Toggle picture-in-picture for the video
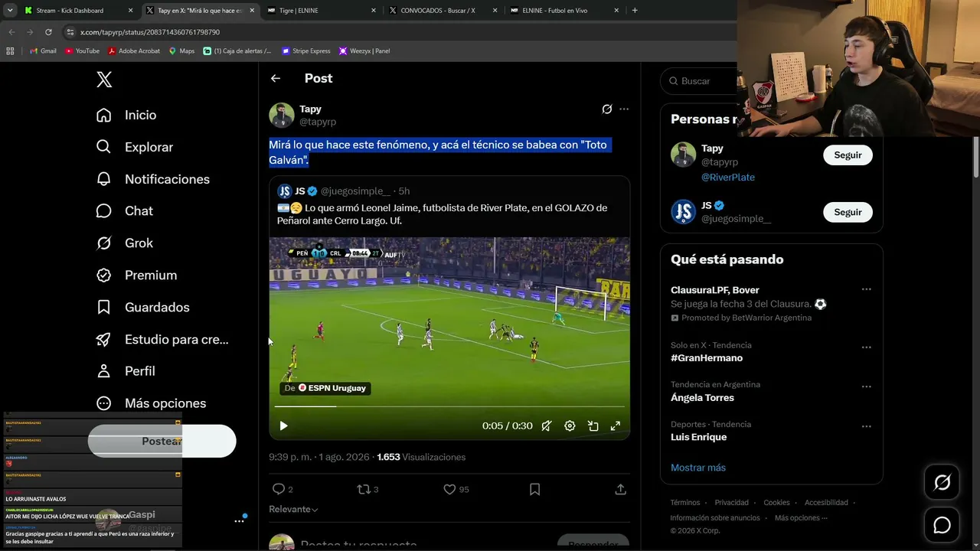 click(593, 426)
